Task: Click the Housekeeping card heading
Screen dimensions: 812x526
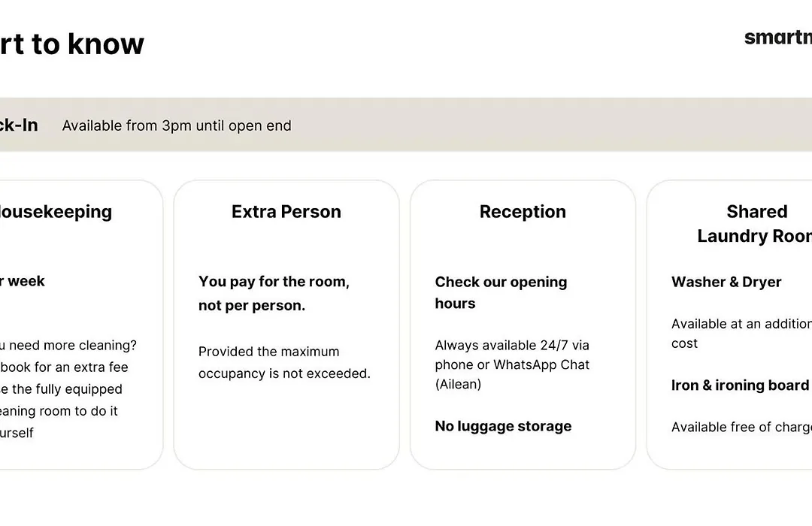Action: (56, 212)
